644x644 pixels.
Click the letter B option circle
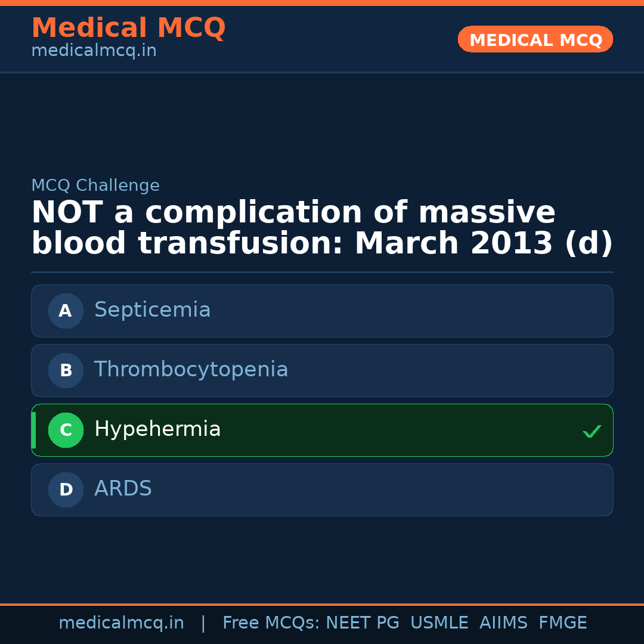[66, 370]
